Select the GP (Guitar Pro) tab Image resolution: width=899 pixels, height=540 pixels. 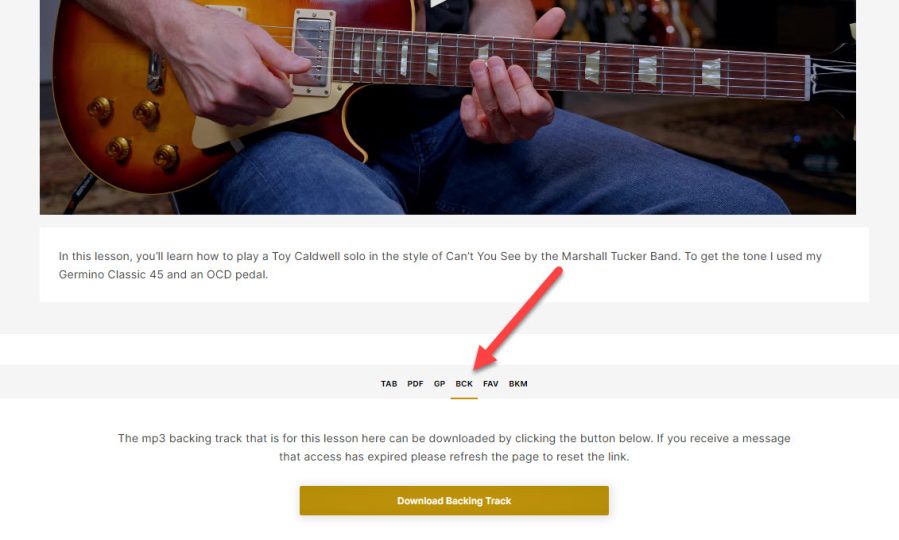(x=439, y=384)
